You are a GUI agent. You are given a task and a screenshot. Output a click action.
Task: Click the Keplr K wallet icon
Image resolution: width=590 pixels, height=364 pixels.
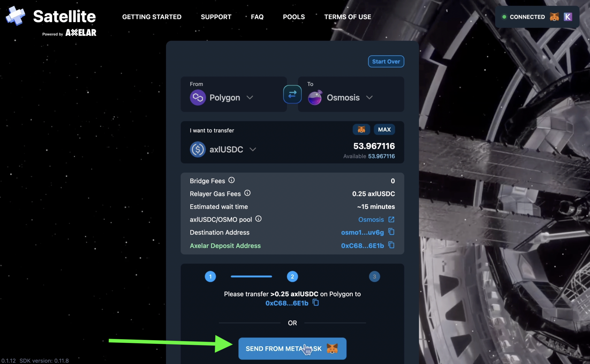tap(568, 17)
